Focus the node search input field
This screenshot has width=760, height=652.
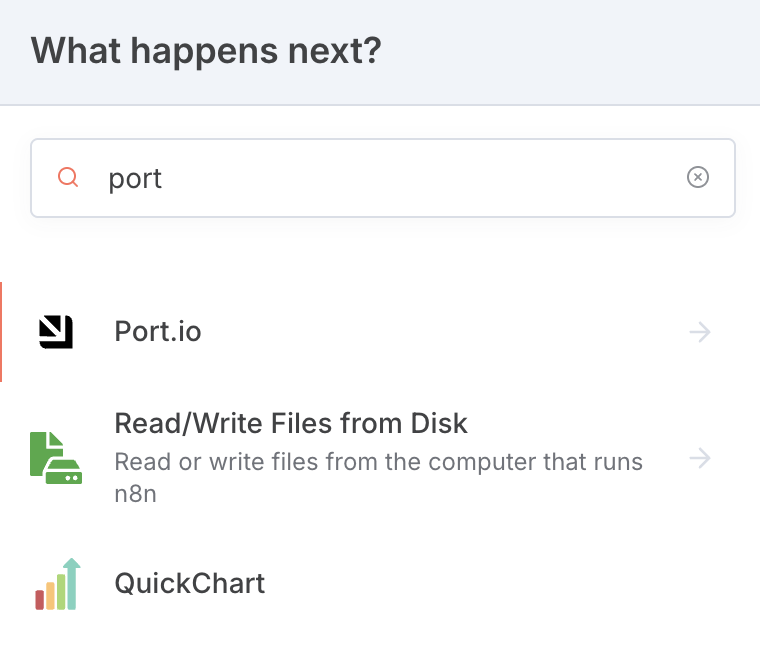[400, 178]
